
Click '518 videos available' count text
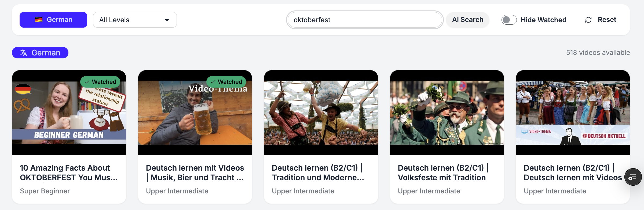click(x=598, y=52)
